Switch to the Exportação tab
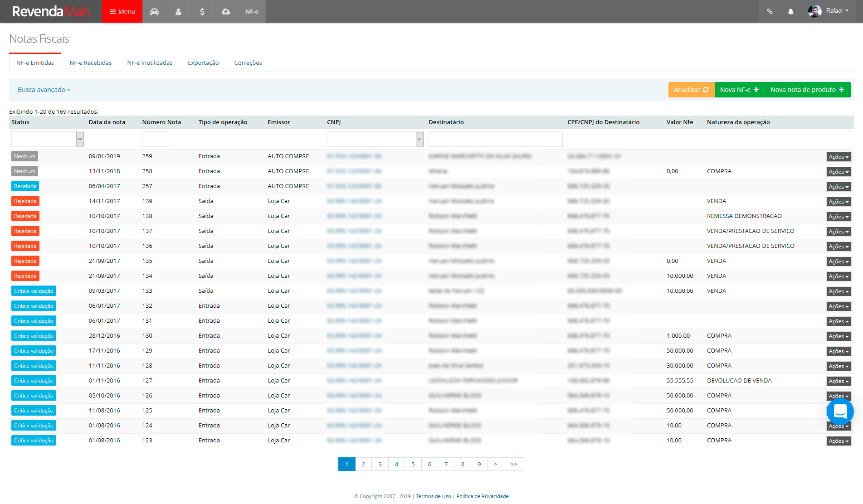 [x=203, y=63]
